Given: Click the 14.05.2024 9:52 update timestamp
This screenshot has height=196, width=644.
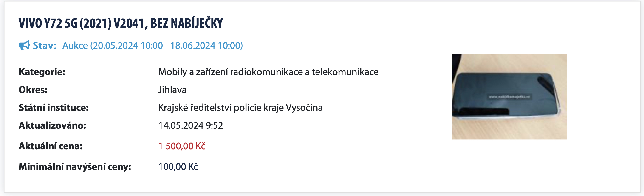Looking at the screenshot, I should click(190, 125).
